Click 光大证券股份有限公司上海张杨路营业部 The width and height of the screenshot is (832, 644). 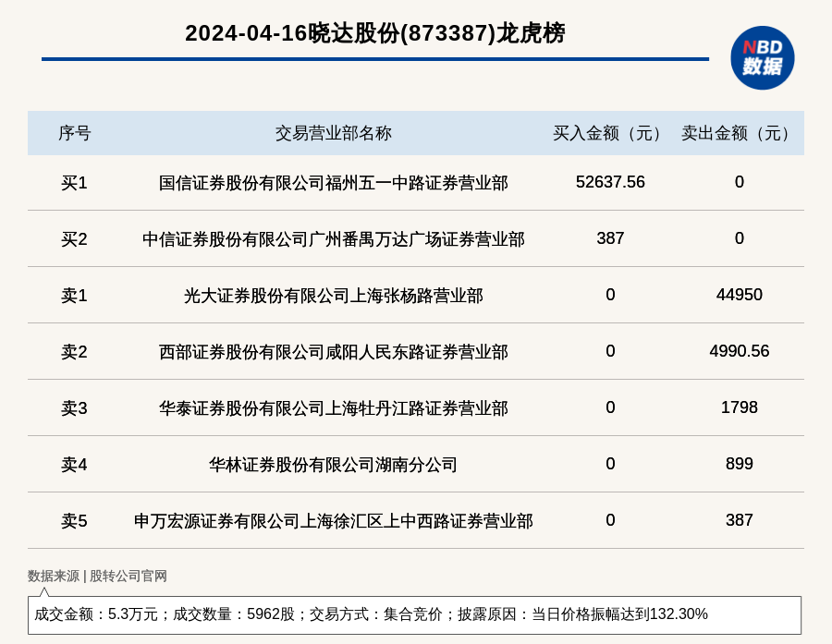(x=333, y=296)
